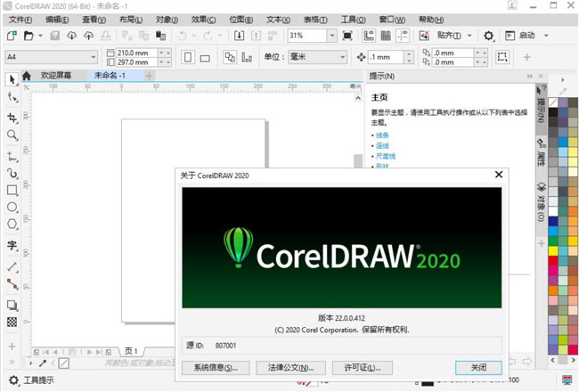Image resolution: width=579 pixels, height=392 pixels.
Task: Expand the 启动 launcher dropdown arrow
Action: tap(546, 36)
